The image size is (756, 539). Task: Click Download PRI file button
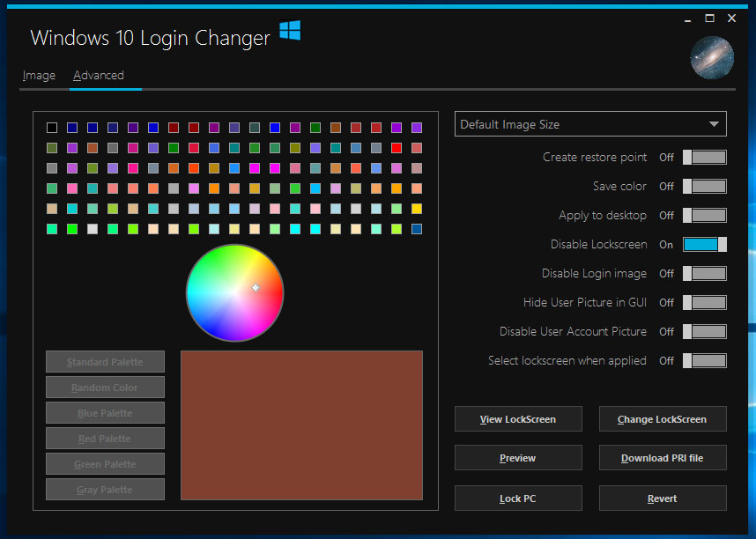coord(663,457)
